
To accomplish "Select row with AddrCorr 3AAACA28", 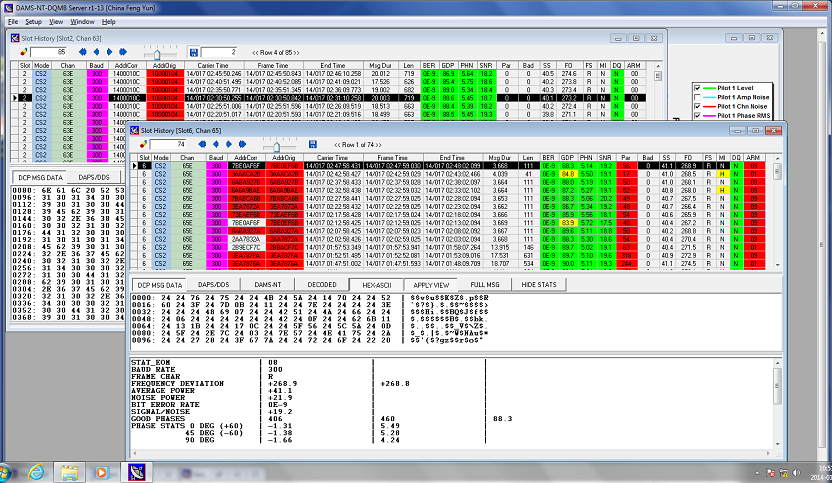I will tap(449, 174).
